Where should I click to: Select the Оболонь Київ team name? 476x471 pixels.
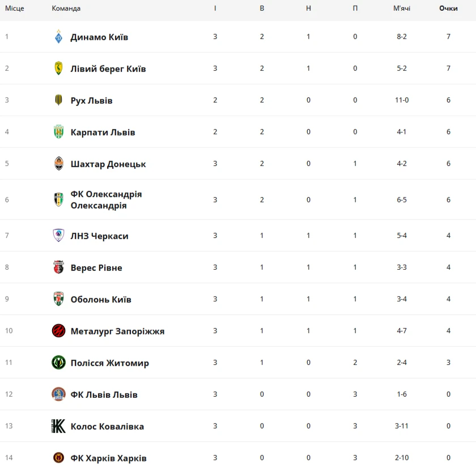coord(101,299)
